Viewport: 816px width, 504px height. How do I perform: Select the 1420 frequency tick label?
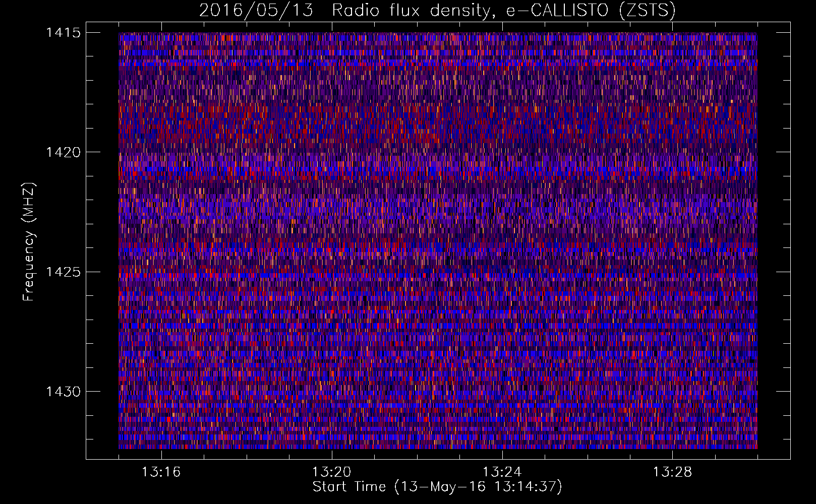[x=63, y=152]
